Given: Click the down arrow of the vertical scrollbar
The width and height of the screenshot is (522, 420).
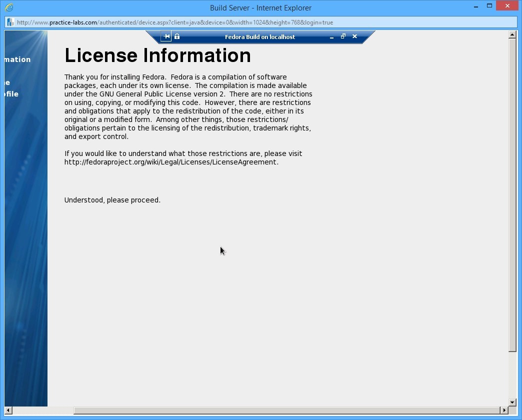Looking at the screenshot, I should (512, 402).
